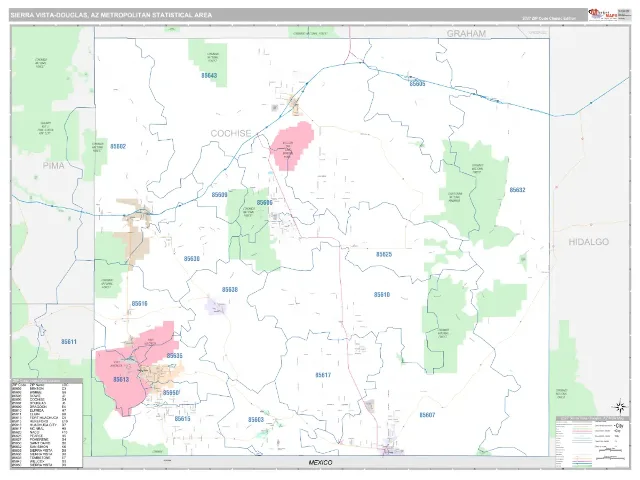640x480 pixels.
Task: Click ZIP code label 85616
Action: (x=140, y=304)
